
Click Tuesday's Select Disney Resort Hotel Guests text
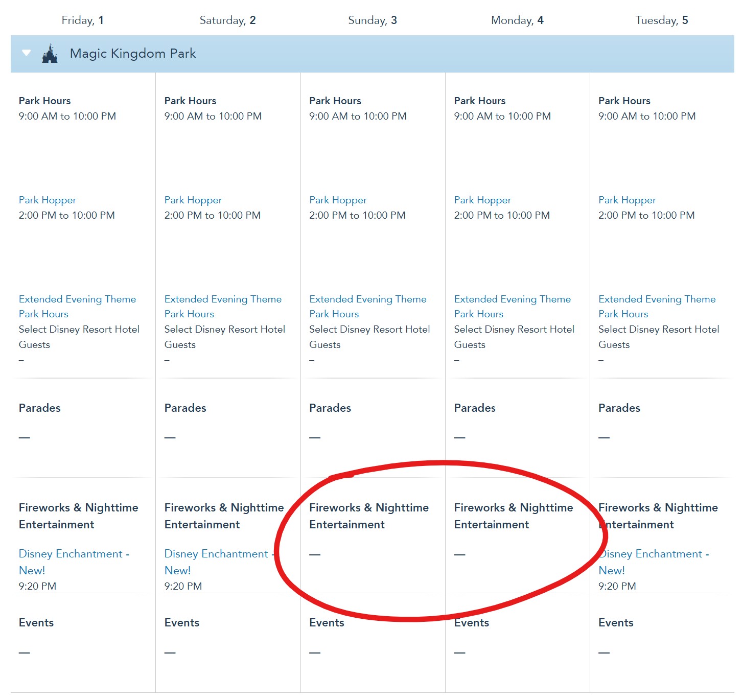tap(659, 337)
